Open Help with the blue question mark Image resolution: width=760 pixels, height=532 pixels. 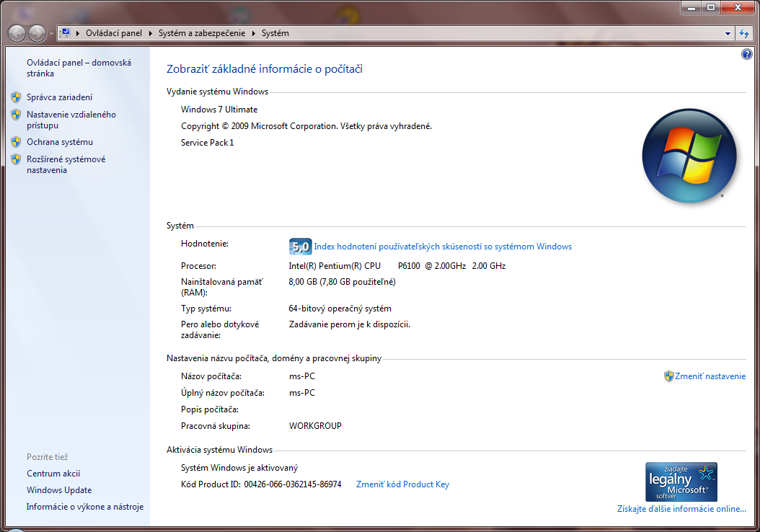[x=747, y=54]
